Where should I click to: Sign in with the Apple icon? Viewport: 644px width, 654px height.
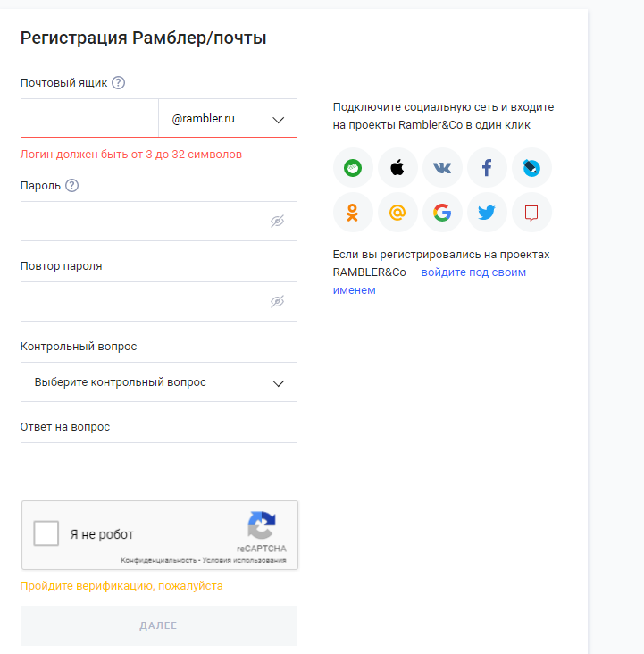(x=397, y=168)
